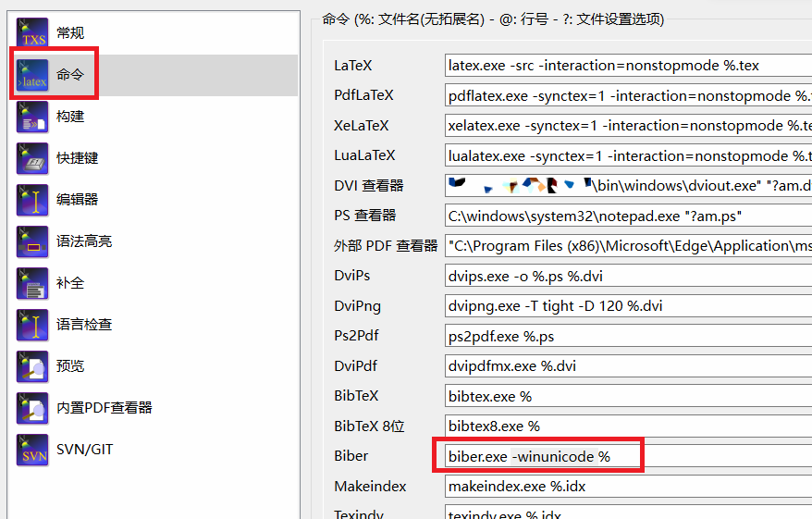Switch to the 构建 settings page

pyautogui.click(x=70, y=117)
